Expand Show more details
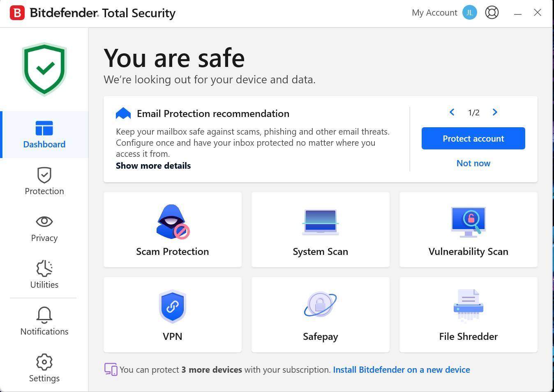 pos(153,166)
